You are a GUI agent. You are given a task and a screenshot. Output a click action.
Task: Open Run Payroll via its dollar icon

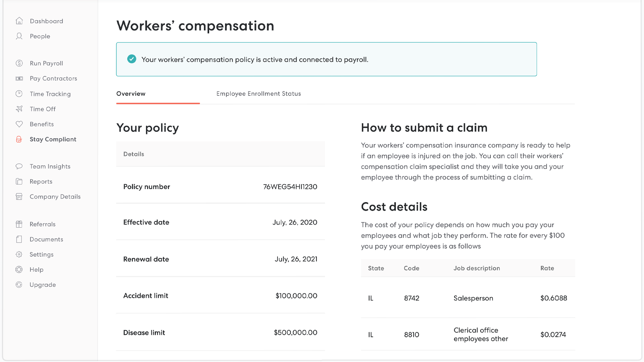20,63
